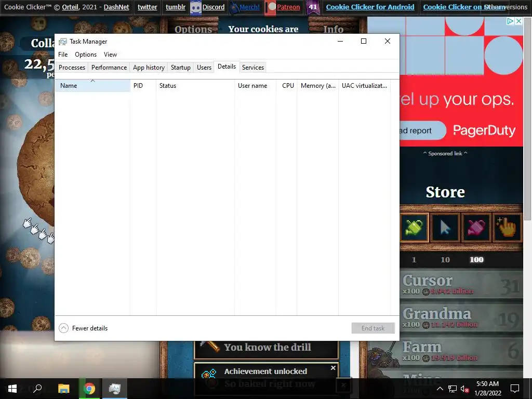Buy Farm building in store
Image resolution: width=532 pixels, height=399 pixels.
pyautogui.click(x=445, y=352)
